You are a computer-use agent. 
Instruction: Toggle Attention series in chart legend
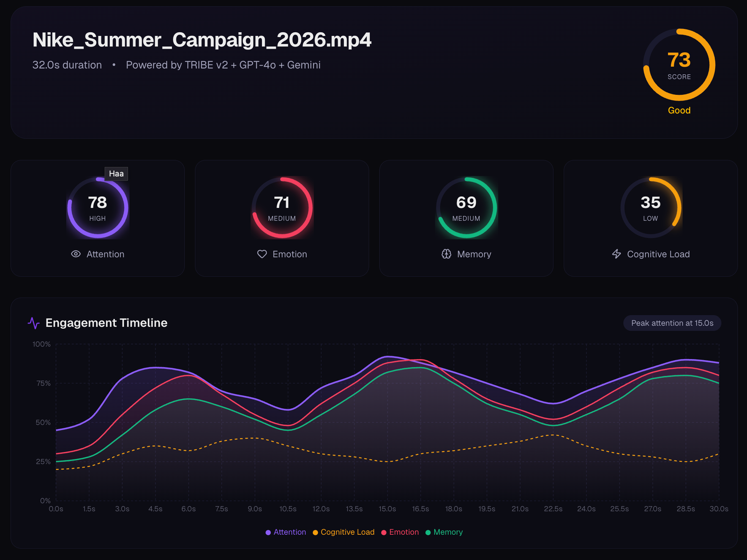coord(285,532)
